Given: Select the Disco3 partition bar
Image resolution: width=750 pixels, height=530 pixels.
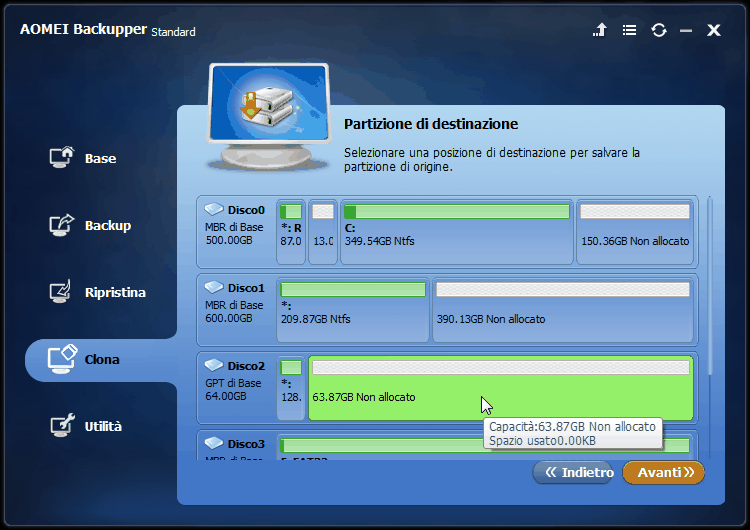Looking at the screenshot, I should click(485, 448).
